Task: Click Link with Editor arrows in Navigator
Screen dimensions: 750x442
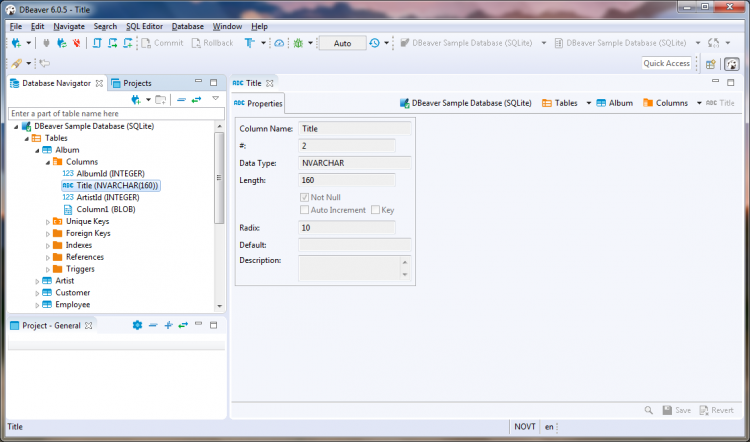Action: tap(197, 99)
